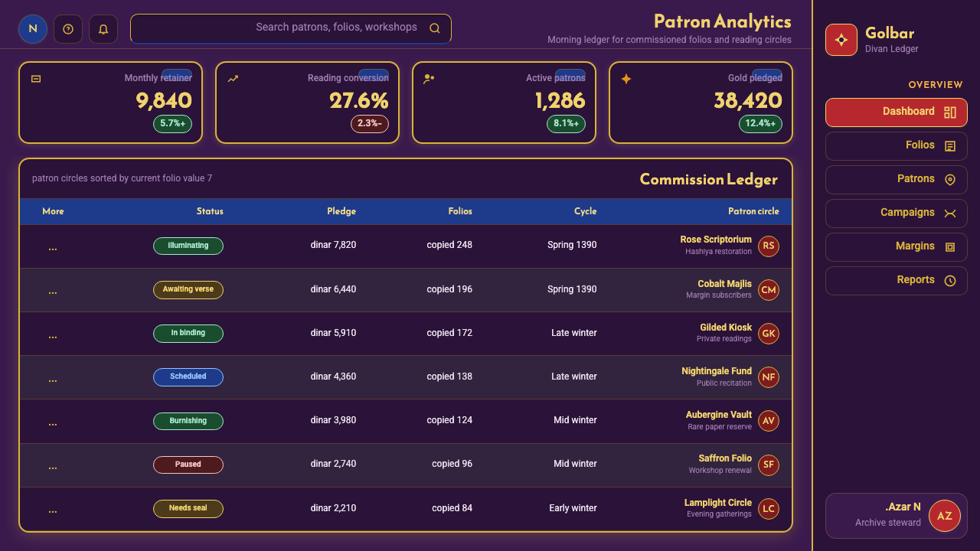
Task: Sort by the Pledge column header
Action: (341, 211)
